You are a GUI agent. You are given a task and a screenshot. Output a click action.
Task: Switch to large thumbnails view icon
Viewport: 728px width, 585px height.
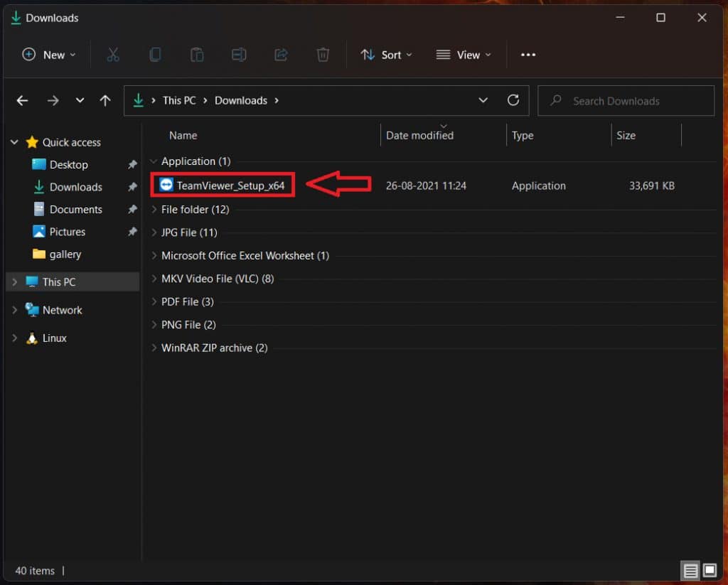point(710,569)
